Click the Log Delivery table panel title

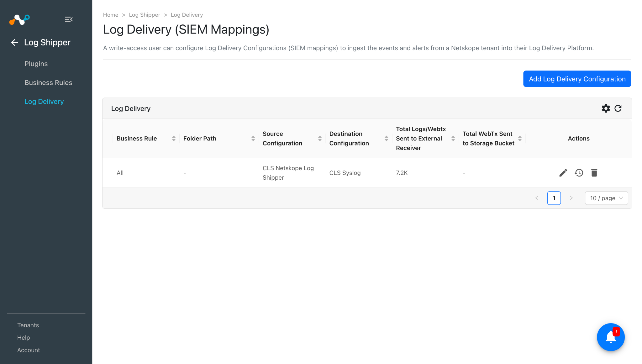pyautogui.click(x=131, y=108)
